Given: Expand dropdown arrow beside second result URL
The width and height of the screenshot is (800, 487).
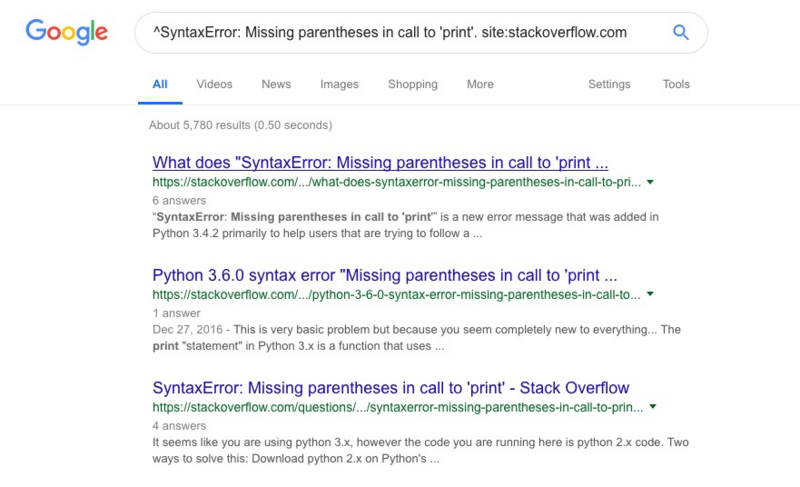Looking at the screenshot, I should point(651,295).
